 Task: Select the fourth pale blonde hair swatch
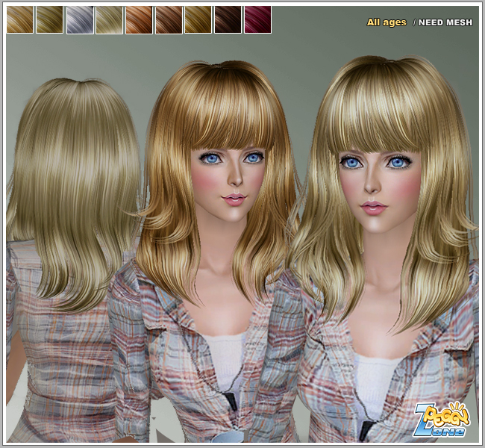[109, 20]
